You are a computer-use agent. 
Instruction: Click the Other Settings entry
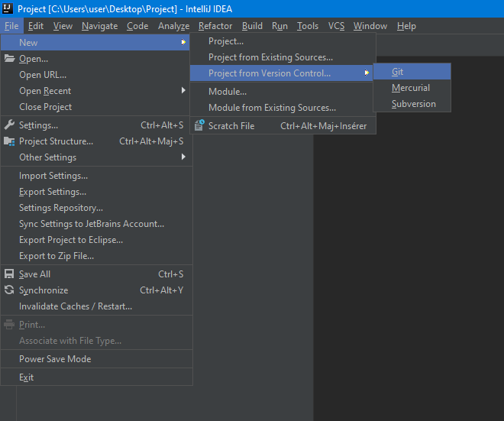point(96,157)
